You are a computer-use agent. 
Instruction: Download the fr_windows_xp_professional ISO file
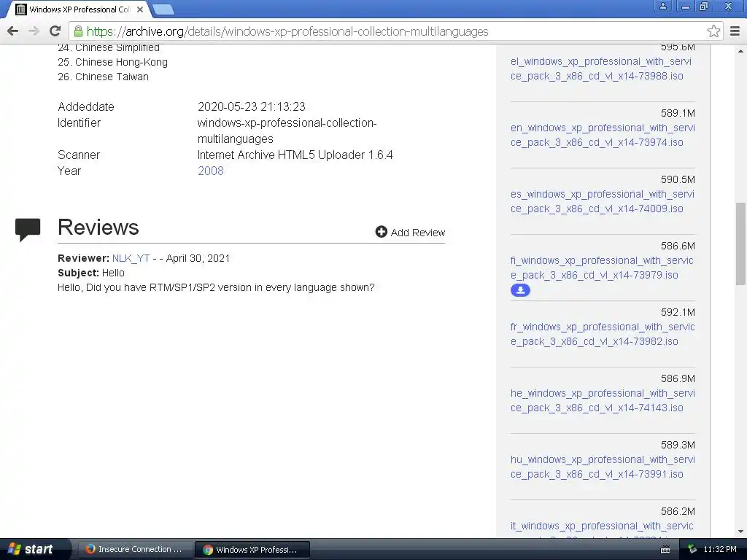coord(602,334)
